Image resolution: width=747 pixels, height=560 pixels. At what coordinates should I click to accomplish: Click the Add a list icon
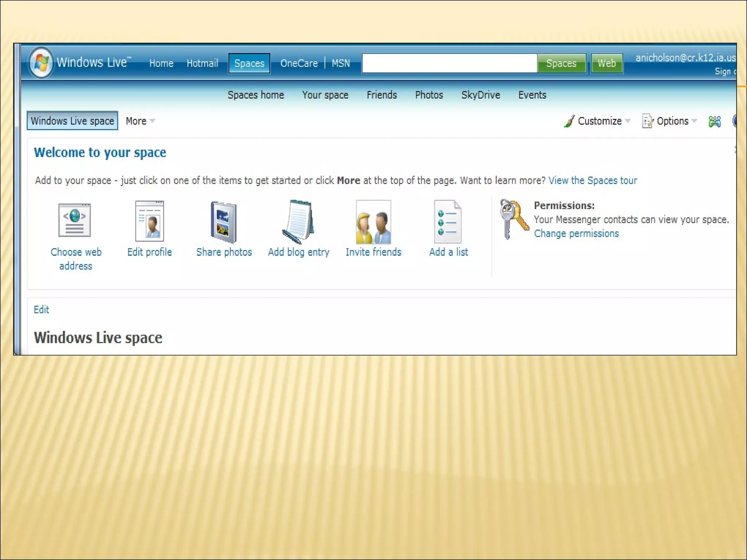(x=448, y=222)
